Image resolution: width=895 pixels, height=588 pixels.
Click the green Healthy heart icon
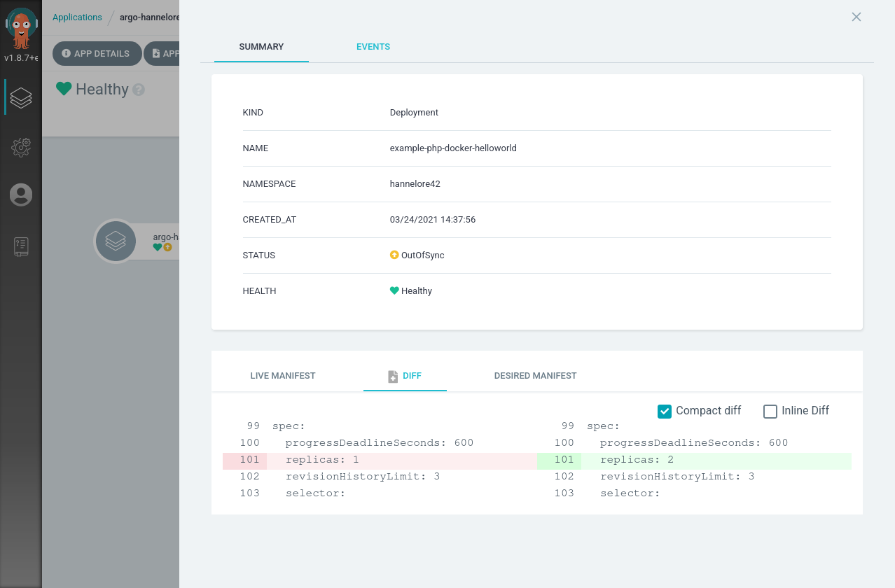click(394, 291)
